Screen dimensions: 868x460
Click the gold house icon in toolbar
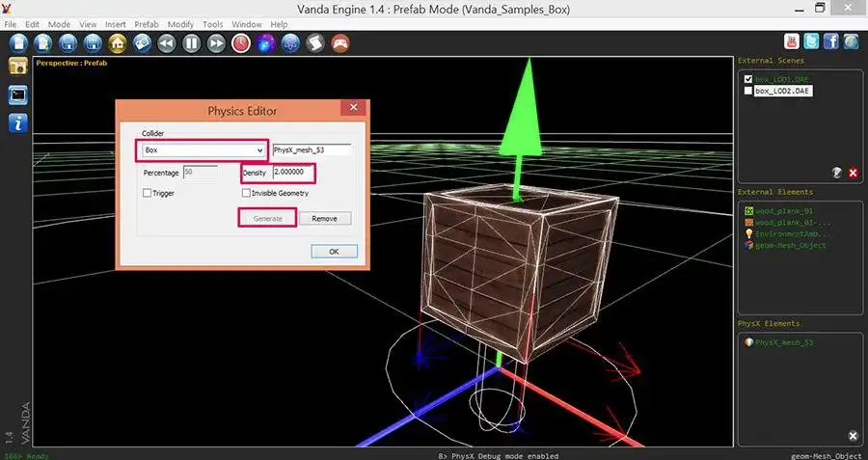118,42
